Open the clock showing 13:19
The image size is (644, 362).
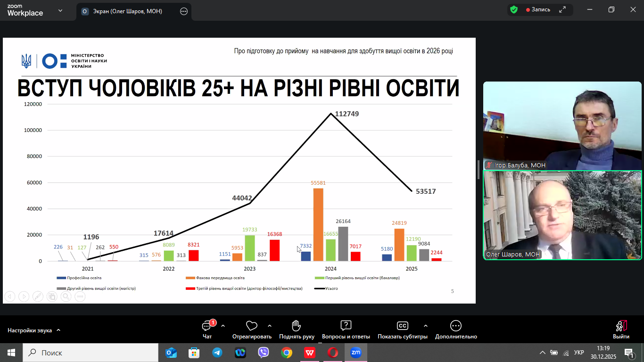603,353
